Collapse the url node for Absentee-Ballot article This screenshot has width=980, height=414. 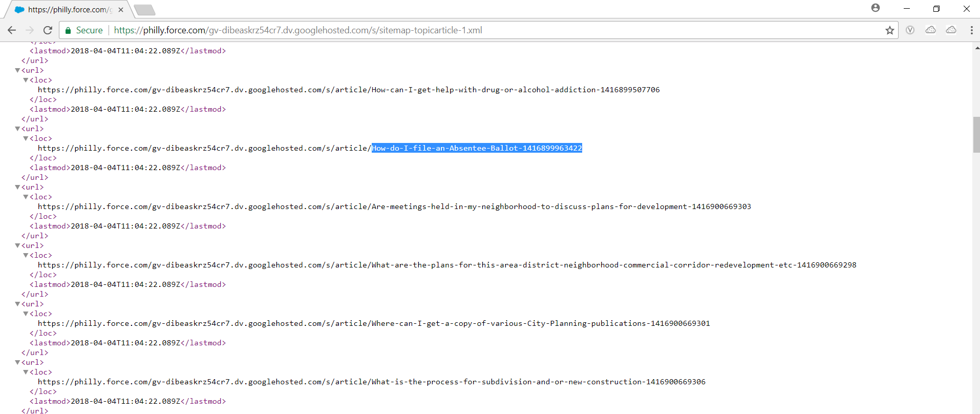pos(17,129)
